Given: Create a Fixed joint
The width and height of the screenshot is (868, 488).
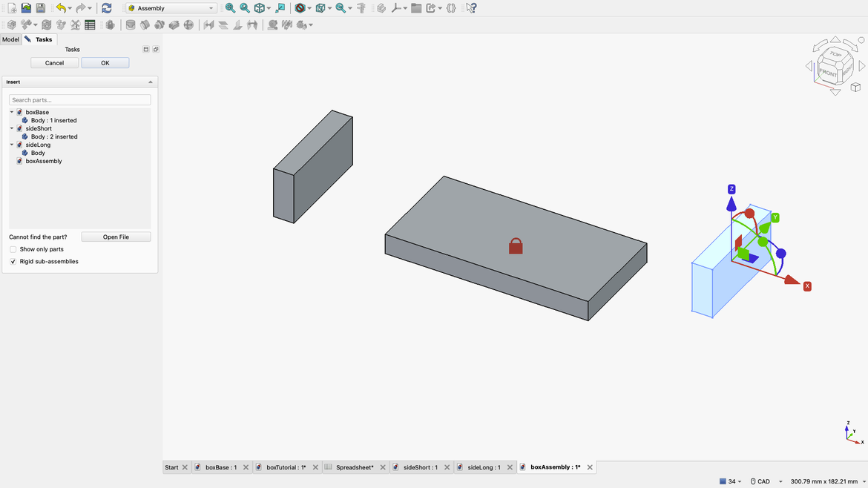Looking at the screenshot, I should (131, 24).
